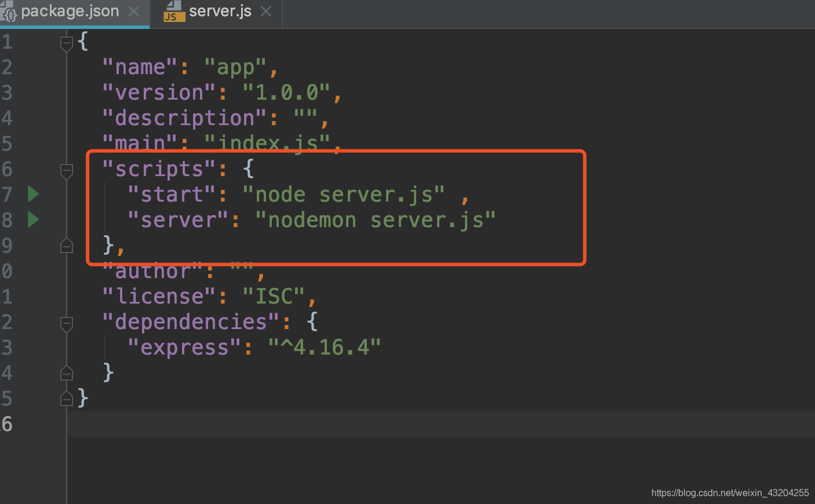Close the package.json tab
815x504 pixels.
(134, 12)
